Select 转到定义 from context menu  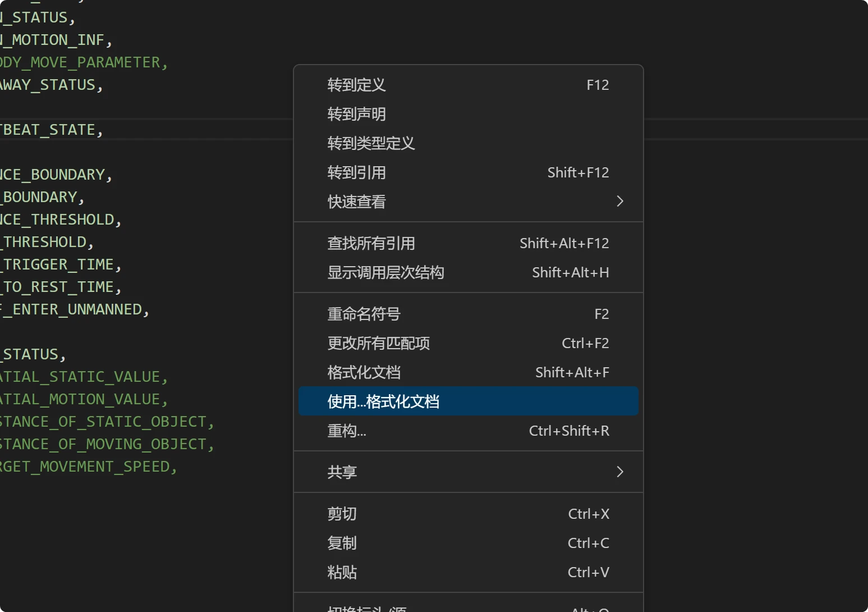(356, 85)
